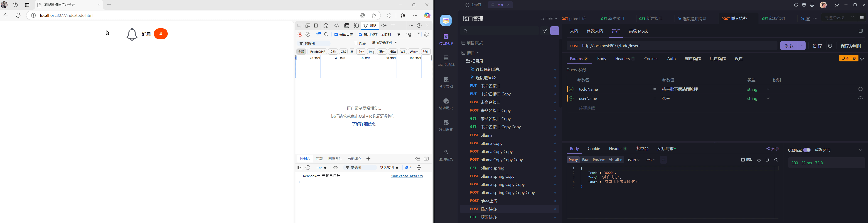The width and height of the screenshot is (868, 223).
Task: Copy the response body
Action: point(768,160)
